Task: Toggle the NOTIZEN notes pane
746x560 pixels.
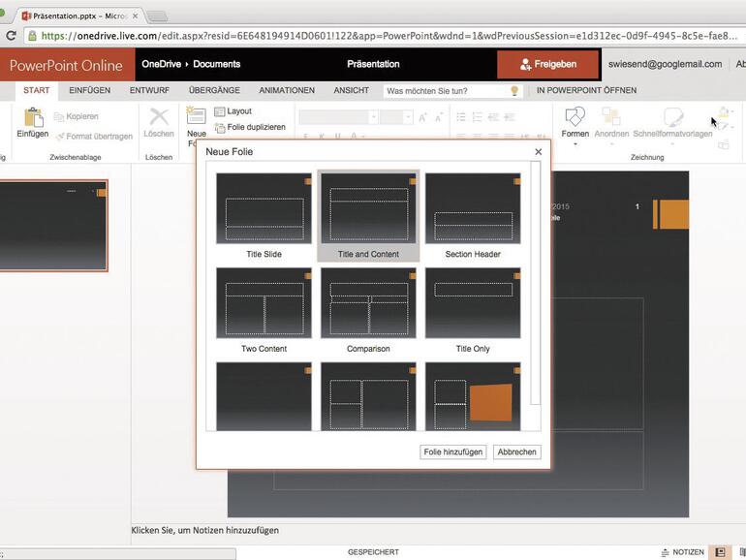Action: pos(683,552)
